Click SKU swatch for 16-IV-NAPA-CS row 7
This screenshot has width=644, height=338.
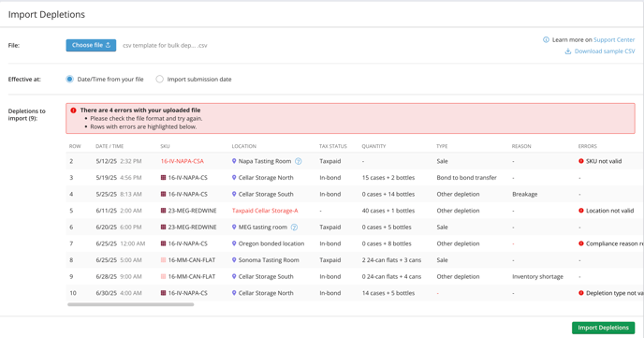pyautogui.click(x=164, y=243)
